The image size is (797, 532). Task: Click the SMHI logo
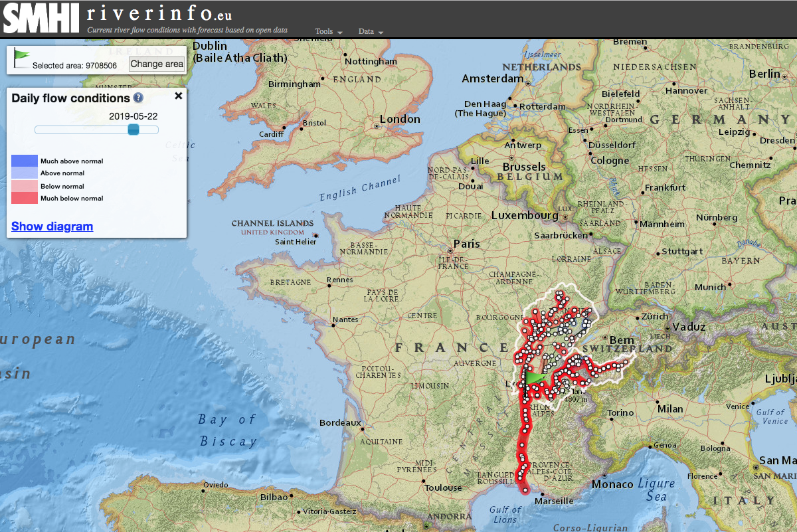(41, 18)
